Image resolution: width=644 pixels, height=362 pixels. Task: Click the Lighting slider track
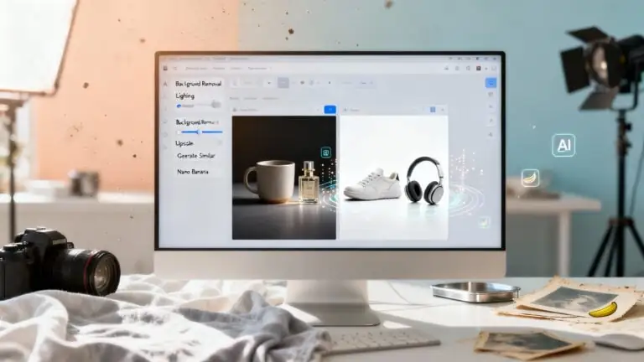tap(199, 106)
